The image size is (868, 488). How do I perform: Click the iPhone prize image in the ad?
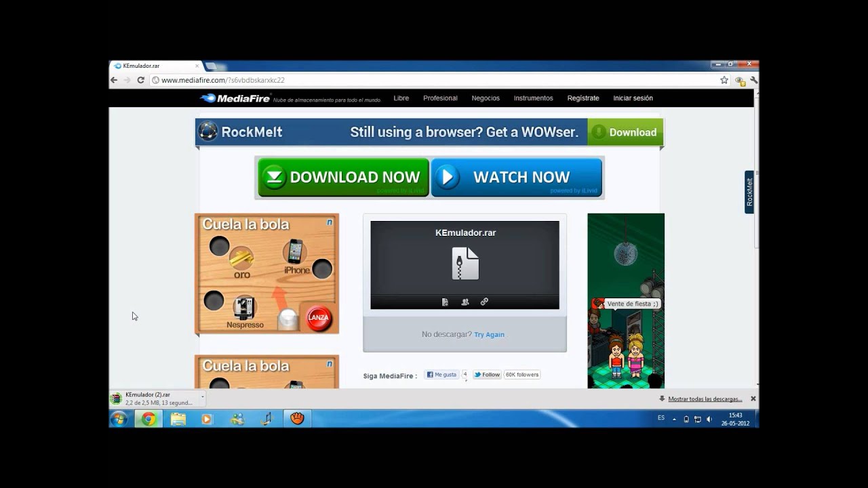pos(295,251)
